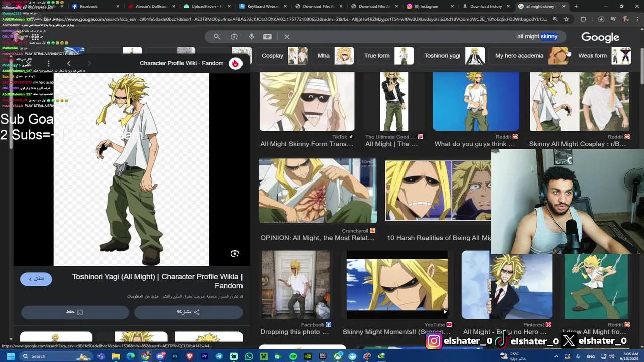
Task: Switch to the Facebook tab
Action: (x=96, y=6)
